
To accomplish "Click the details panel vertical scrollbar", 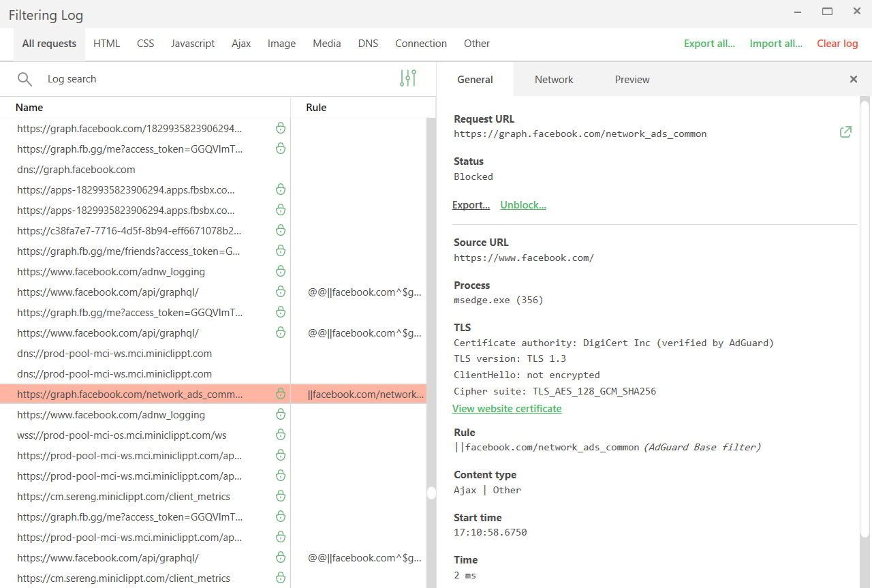I will tap(865, 320).
